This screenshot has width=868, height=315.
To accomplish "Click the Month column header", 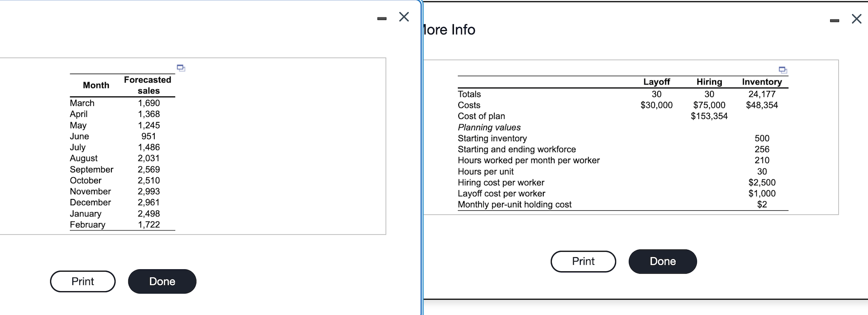I will [x=96, y=85].
